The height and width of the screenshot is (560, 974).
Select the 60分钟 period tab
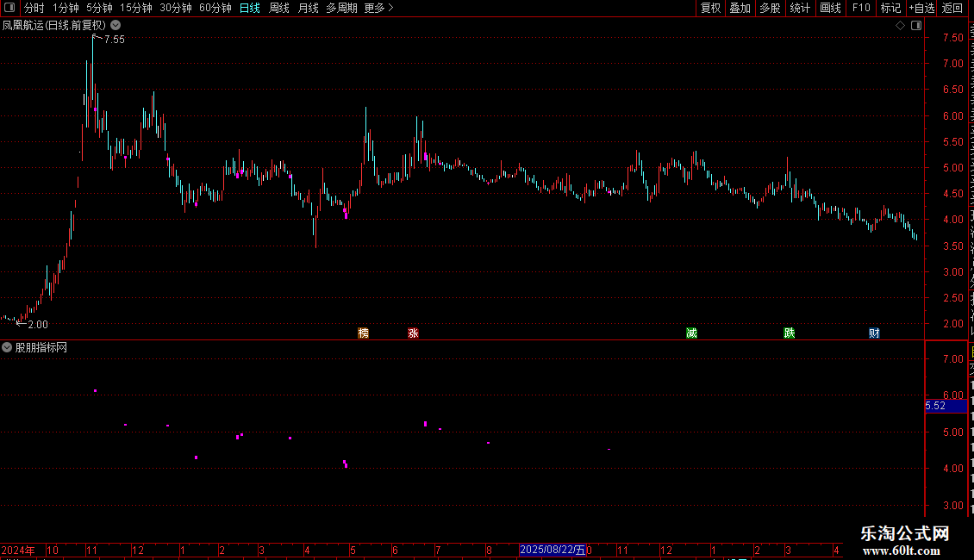(x=215, y=8)
